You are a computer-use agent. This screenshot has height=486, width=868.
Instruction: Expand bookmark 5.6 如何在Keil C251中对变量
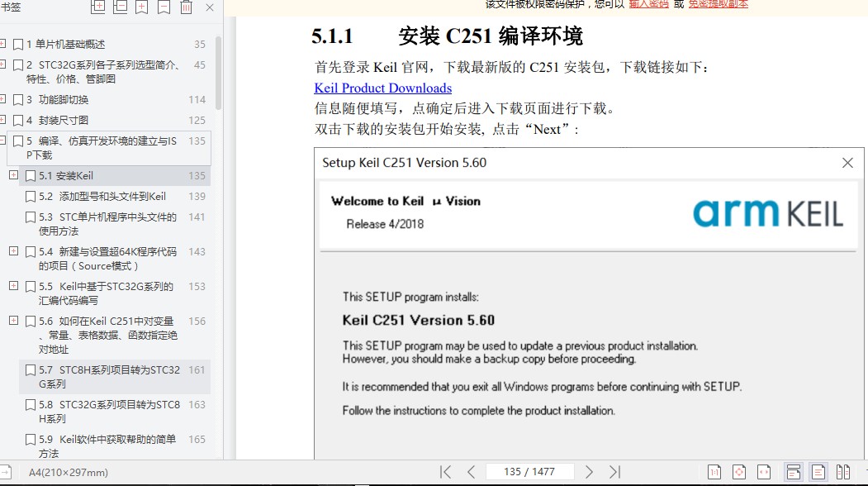click(13, 321)
